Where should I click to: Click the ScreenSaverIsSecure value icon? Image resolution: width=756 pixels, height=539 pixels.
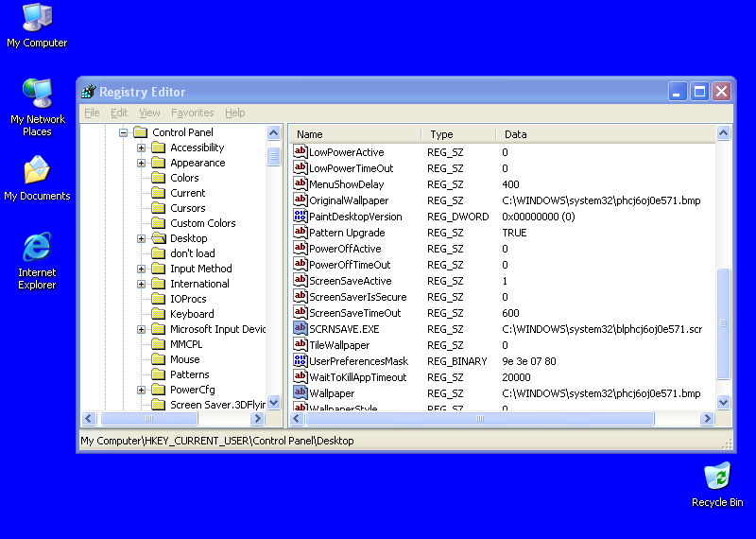(x=300, y=296)
